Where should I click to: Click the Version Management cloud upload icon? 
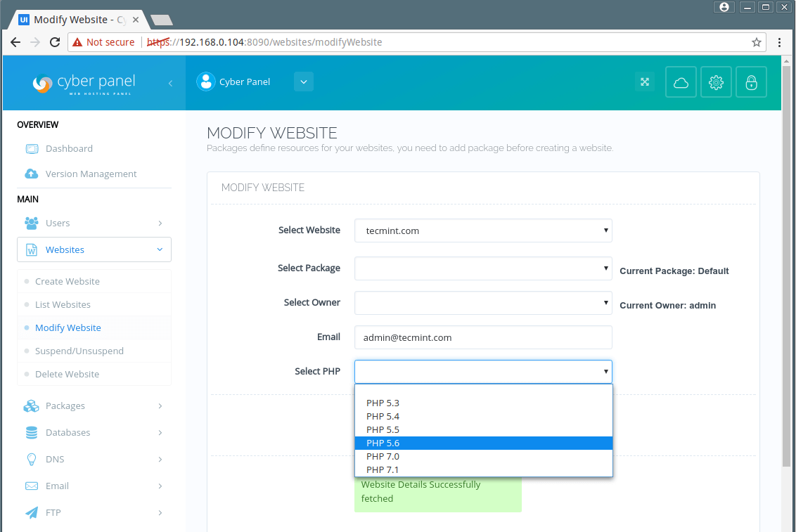(32, 174)
